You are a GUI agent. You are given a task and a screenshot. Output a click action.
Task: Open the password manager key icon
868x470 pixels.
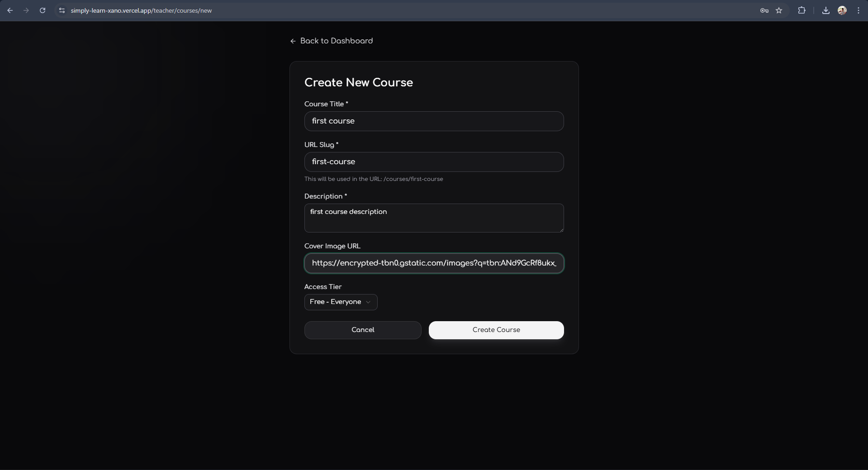(x=764, y=10)
